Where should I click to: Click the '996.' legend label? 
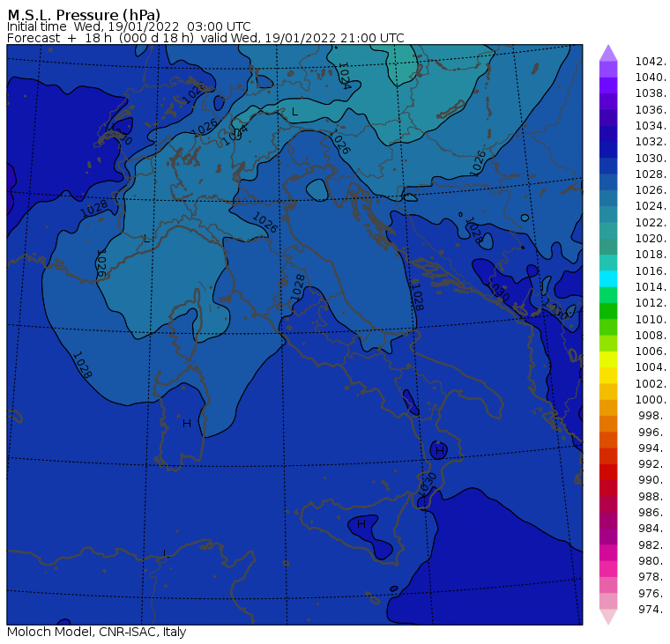click(652, 433)
